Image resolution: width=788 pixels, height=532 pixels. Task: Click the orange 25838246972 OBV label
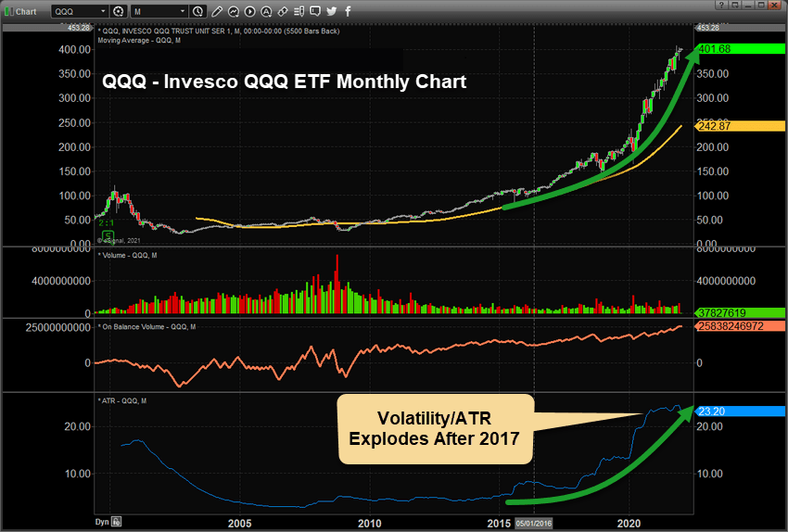pyautogui.click(x=739, y=326)
